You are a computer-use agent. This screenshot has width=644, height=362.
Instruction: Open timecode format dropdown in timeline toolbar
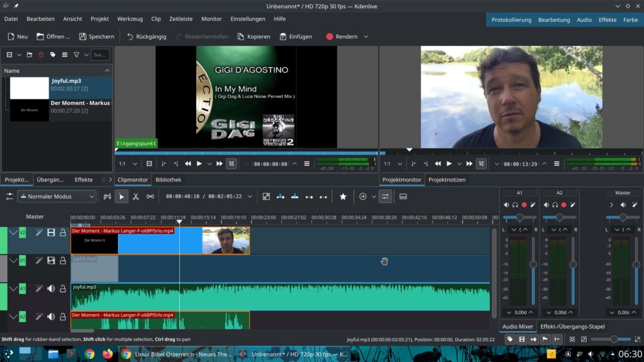pyautogui.click(x=250, y=197)
